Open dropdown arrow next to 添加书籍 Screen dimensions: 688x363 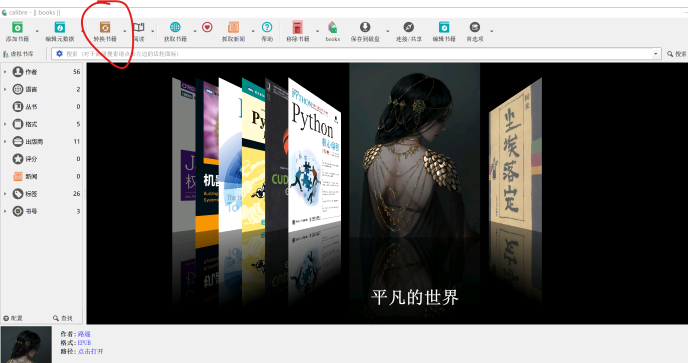pyautogui.click(x=37, y=31)
